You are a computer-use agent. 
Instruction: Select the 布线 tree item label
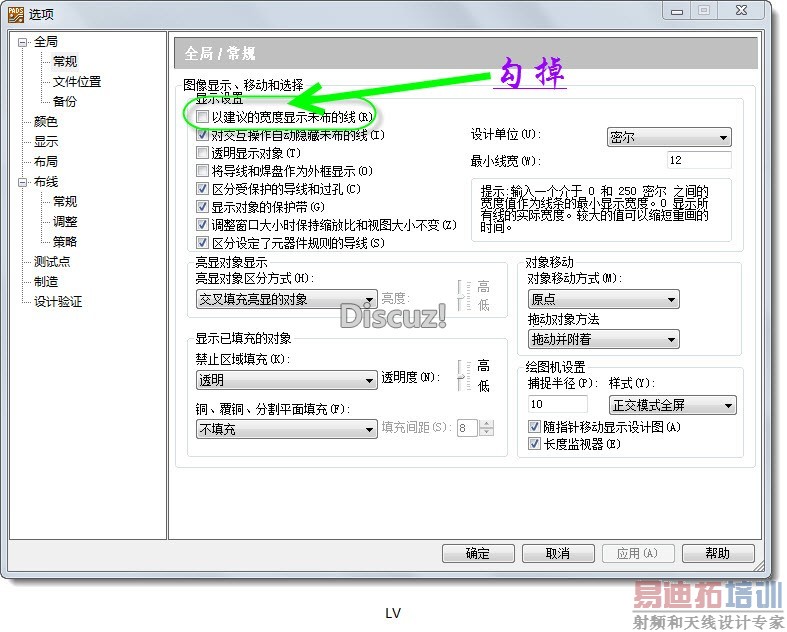(x=45, y=182)
